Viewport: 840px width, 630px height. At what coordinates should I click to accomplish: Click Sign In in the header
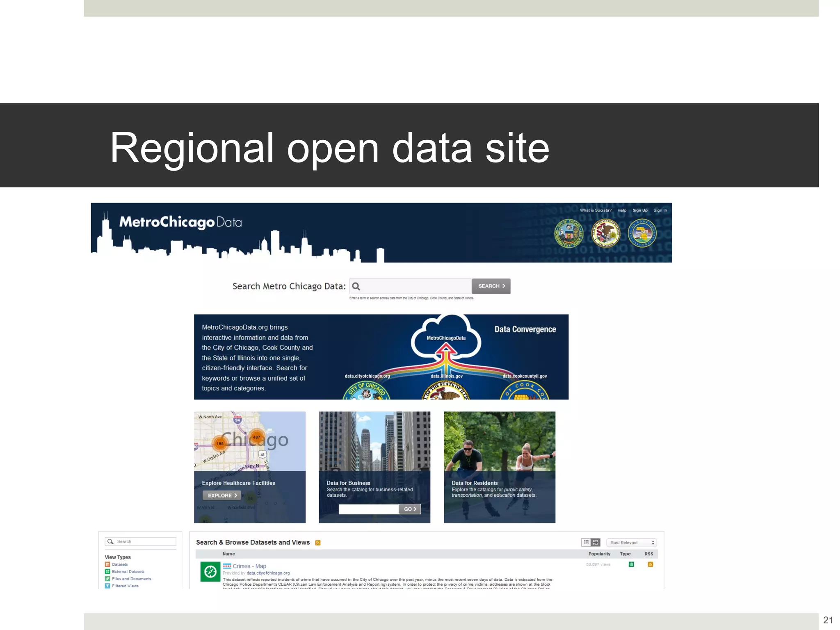point(660,210)
